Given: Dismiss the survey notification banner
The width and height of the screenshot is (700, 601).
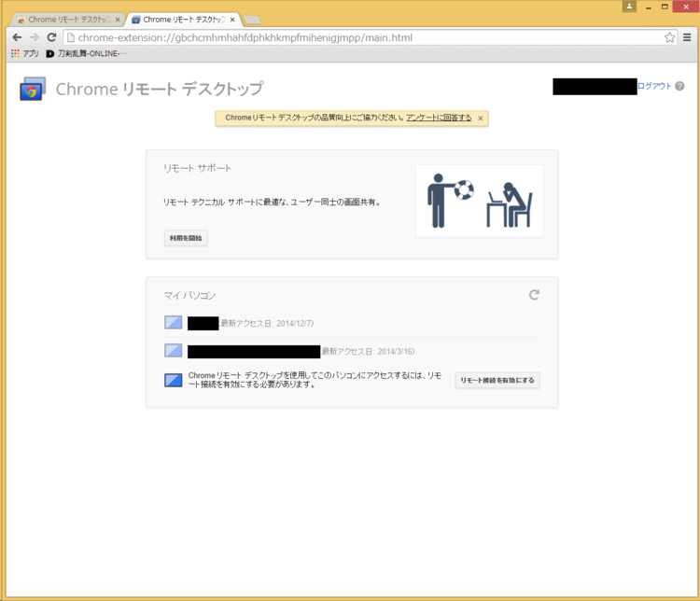Looking at the screenshot, I should [x=481, y=119].
